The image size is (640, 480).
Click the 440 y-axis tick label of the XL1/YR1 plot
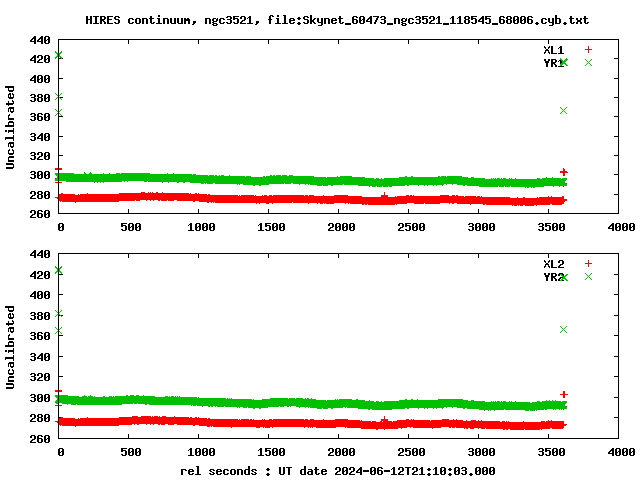pos(40,40)
